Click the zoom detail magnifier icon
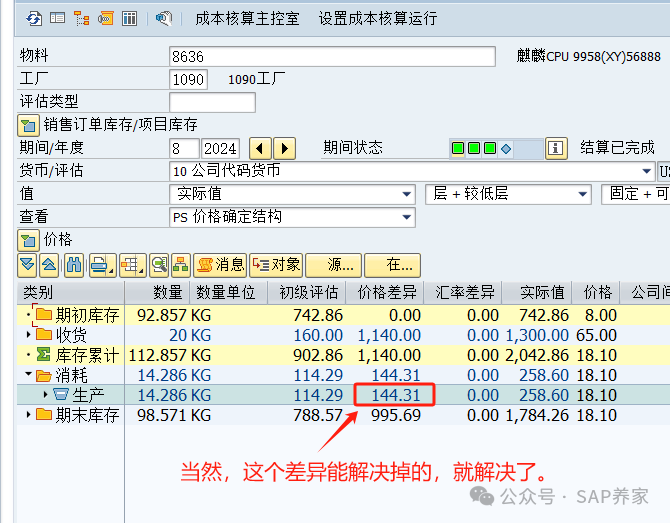 [158, 265]
